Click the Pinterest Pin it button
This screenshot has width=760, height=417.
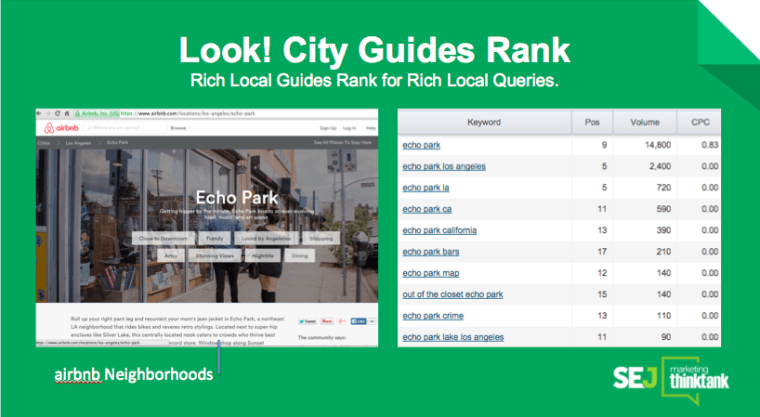(327, 321)
